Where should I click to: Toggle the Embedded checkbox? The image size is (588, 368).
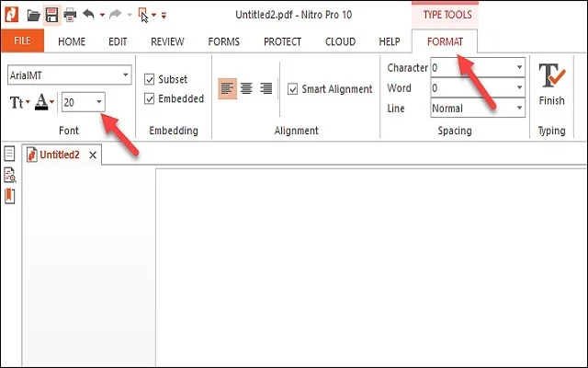coord(149,98)
